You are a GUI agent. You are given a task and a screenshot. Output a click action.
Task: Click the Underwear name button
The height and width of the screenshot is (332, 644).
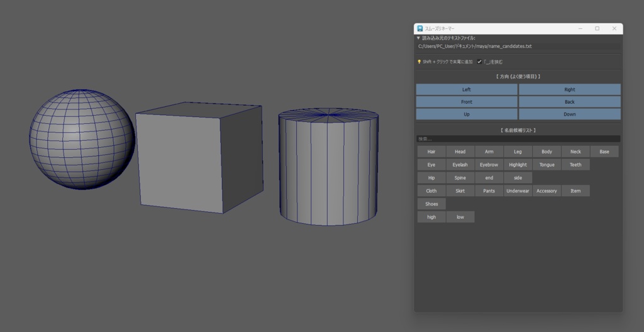tap(518, 191)
